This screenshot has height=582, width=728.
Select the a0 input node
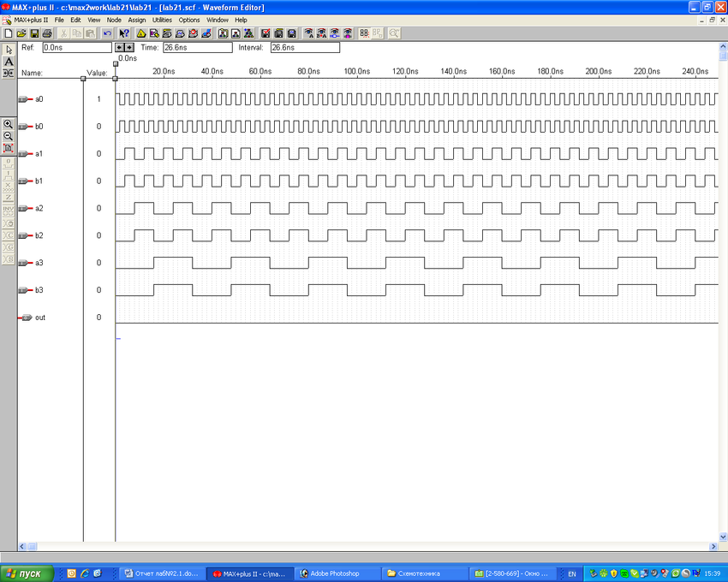tap(39, 99)
